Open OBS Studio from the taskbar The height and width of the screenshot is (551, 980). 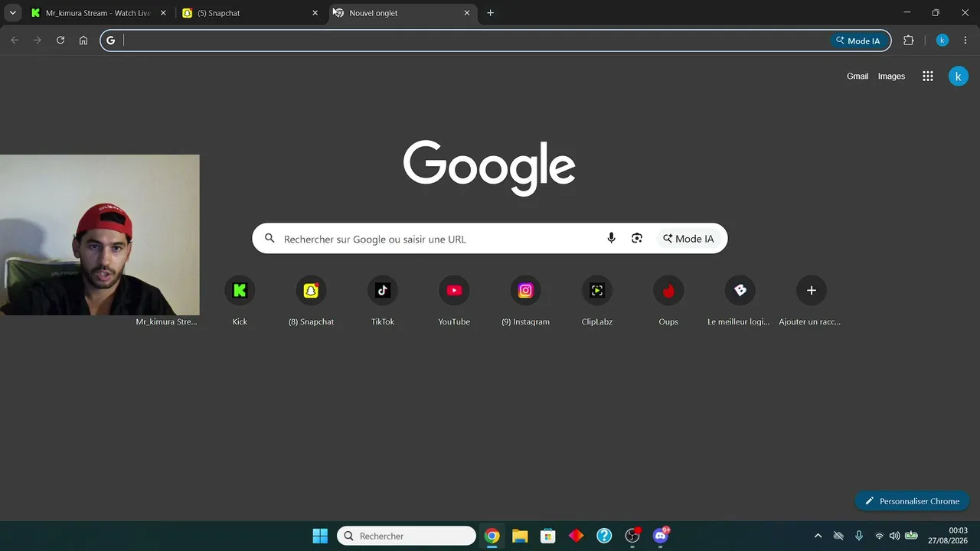(x=632, y=536)
